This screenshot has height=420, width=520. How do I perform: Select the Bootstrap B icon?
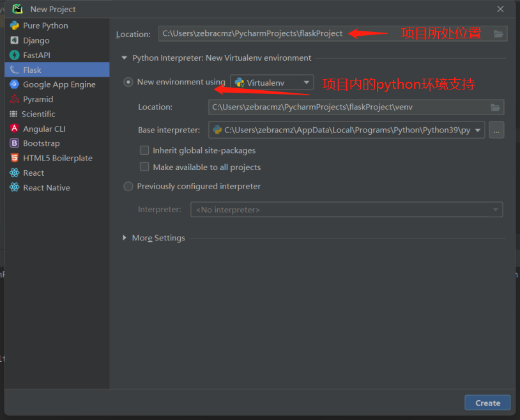pos(14,143)
